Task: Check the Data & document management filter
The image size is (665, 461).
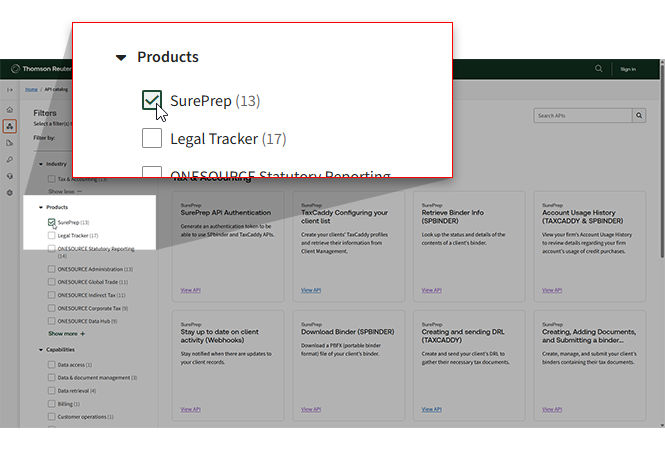Action: point(51,377)
